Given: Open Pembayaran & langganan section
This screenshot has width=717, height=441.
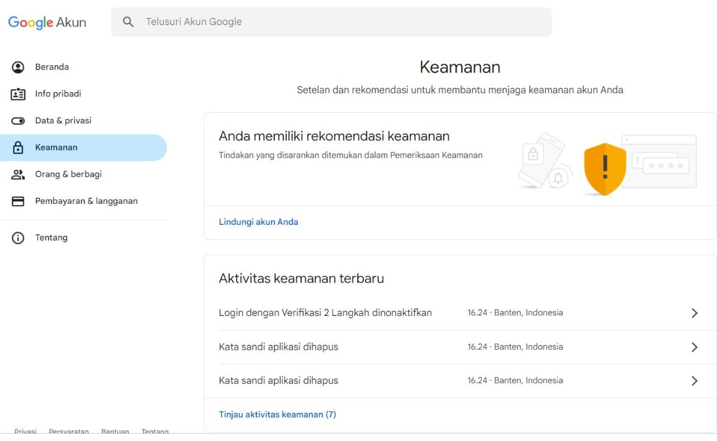Looking at the screenshot, I should click(x=83, y=201).
